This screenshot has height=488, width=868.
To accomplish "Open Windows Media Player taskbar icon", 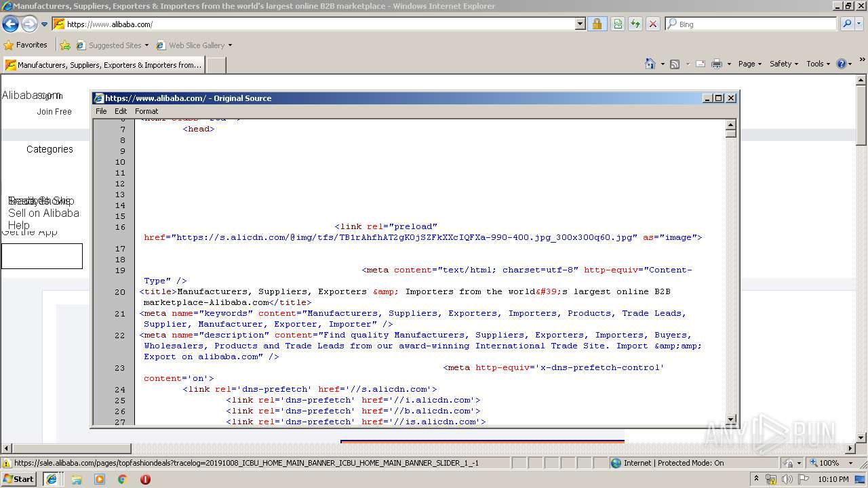I will point(100,479).
